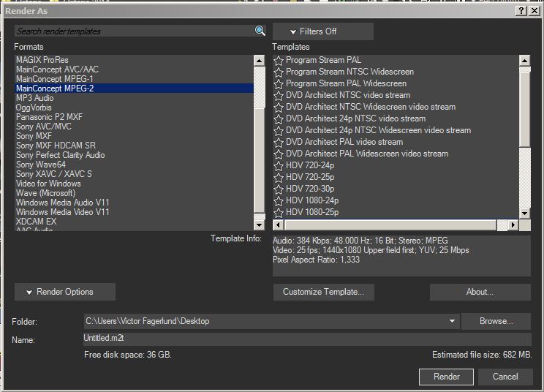
Task: Star DVD Architect PAL video stream
Action: 279,143
